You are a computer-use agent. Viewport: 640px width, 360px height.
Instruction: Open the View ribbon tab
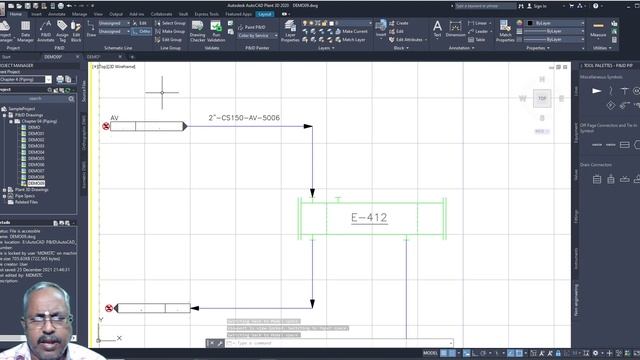[x=98, y=14]
